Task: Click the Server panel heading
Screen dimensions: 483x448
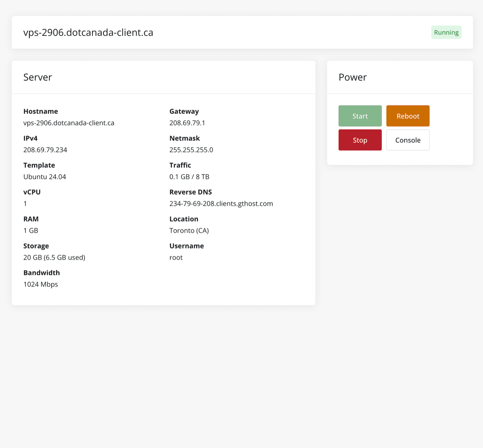Action: 38,77
